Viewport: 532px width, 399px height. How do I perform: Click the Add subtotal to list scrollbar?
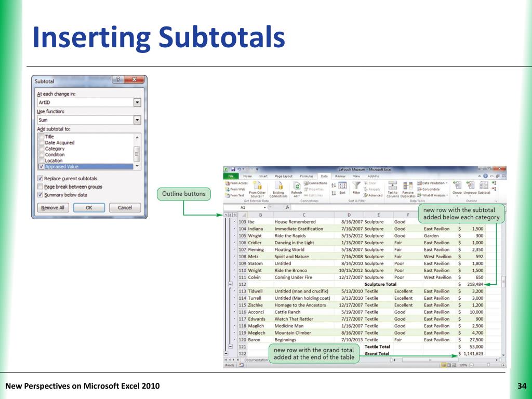click(137, 152)
